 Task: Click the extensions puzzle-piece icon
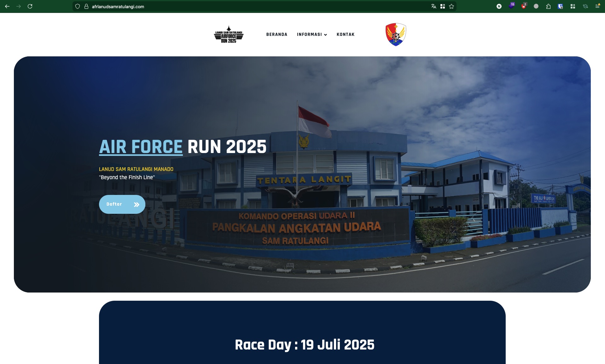tap(548, 6)
